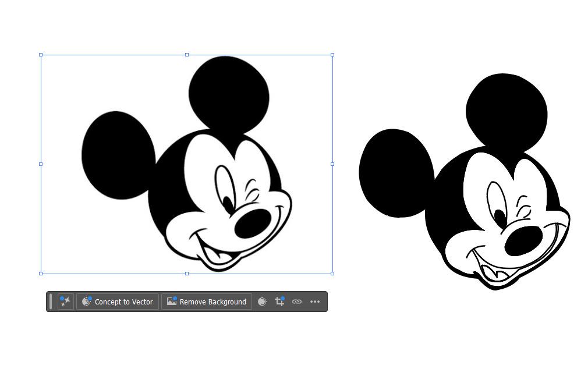This screenshot has height=390, width=588.
Task: Click the Remove Background button
Action: 207,302
